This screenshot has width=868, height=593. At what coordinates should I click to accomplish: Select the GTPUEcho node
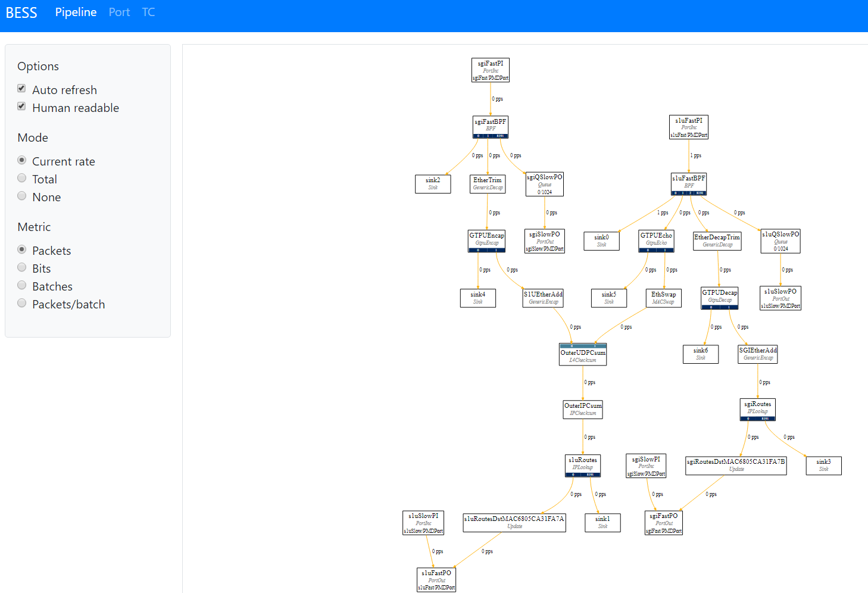click(x=657, y=241)
